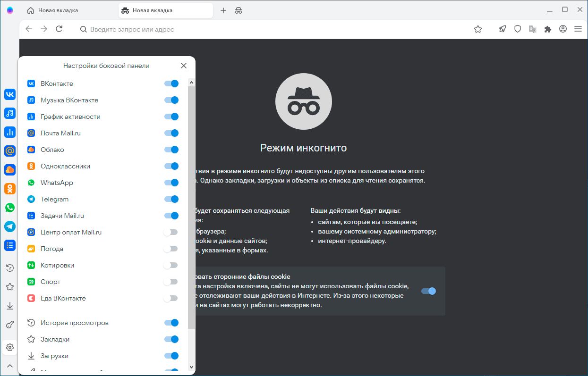588x376 pixels.
Task: Disable Закладки toggle
Action: click(x=171, y=339)
